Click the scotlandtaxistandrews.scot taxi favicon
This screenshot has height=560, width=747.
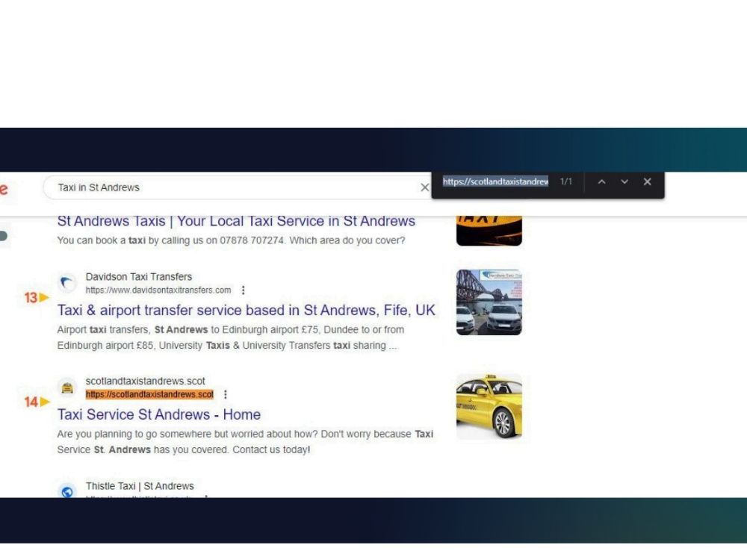tap(67, 388)
